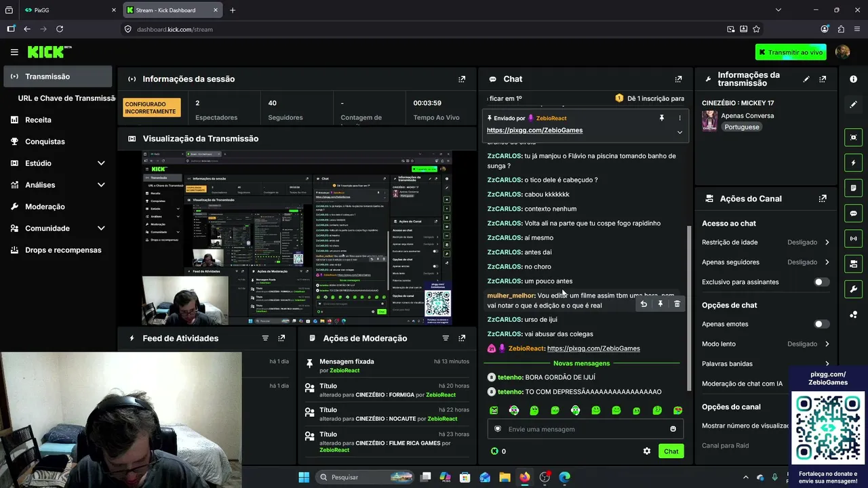Open the pixgg.com link in the pinned message
The width and height of the screenshot is (868, 488).
[x=534, y=130]
